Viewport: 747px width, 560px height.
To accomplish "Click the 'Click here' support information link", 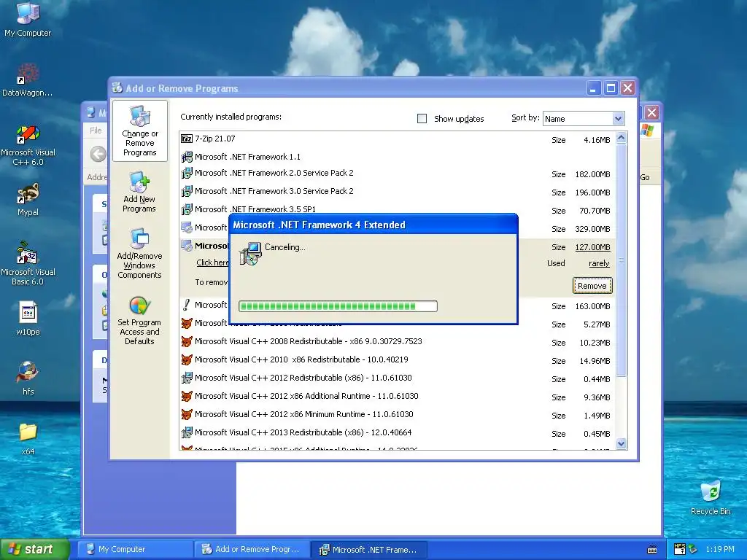I will tap(212, 262).
